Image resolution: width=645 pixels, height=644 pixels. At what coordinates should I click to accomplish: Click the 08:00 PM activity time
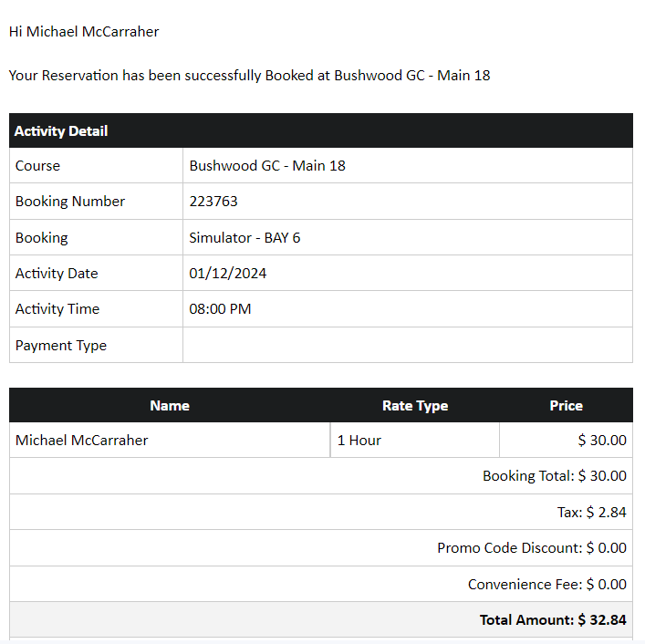click(220, 309)
